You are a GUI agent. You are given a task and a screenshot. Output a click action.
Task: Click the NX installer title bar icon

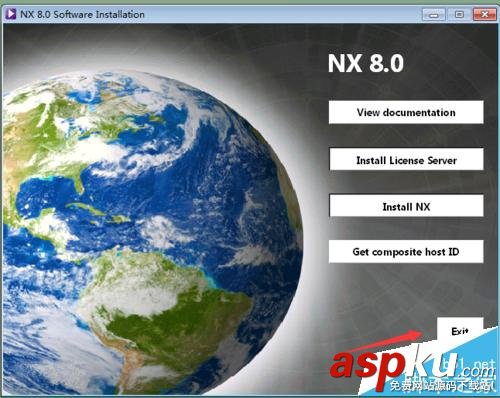tap(10, 14)
